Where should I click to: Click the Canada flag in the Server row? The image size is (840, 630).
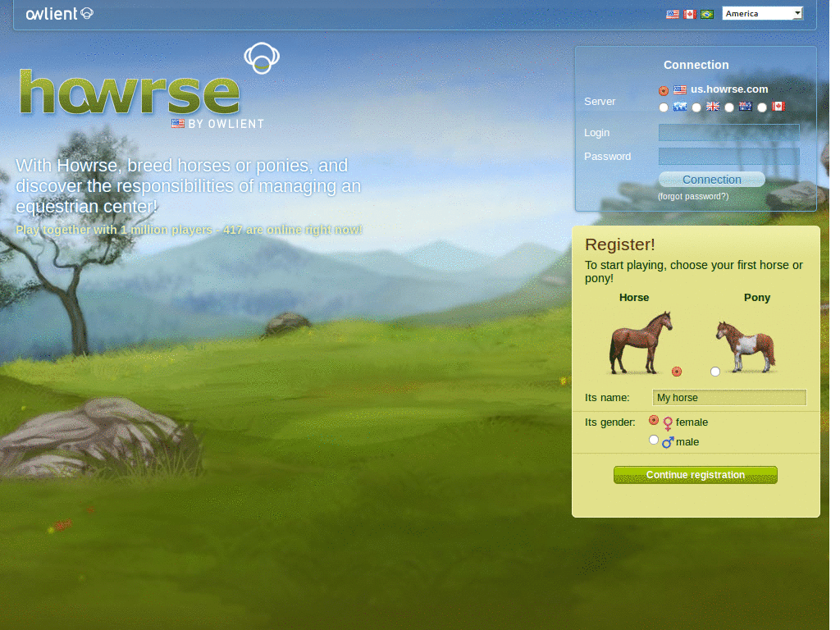pyautogui.click(x=778, y=107)
